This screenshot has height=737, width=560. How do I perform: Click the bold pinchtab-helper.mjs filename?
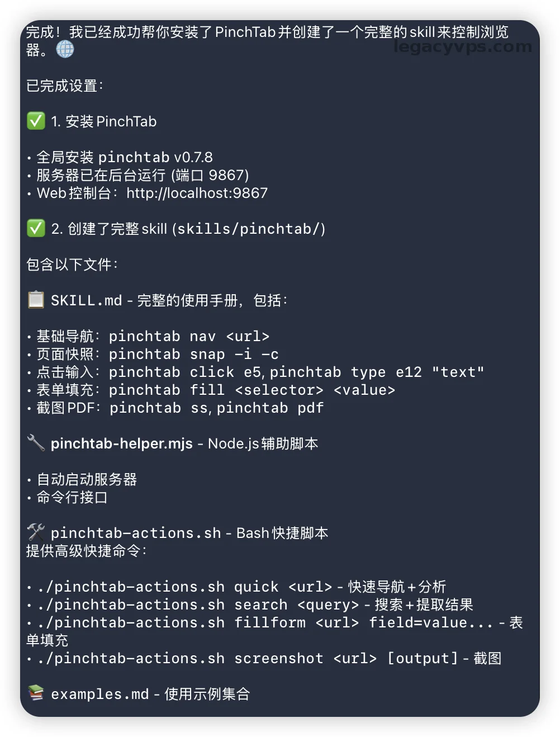[x=121, y=443]
